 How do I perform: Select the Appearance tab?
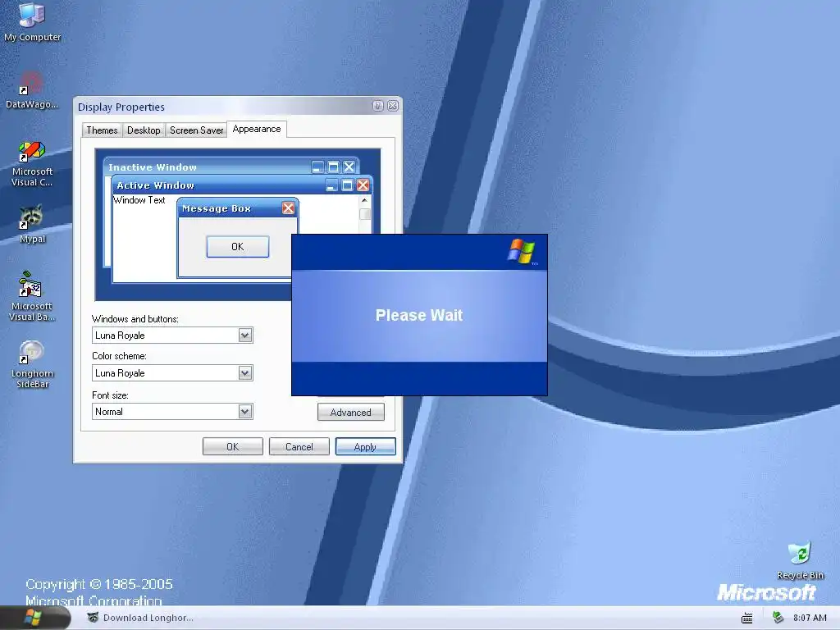(257, 129)
